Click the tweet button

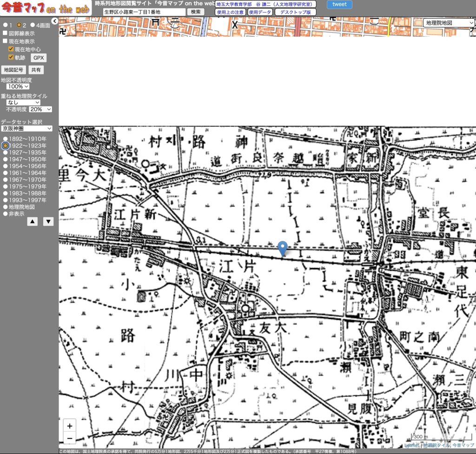(339, 4)
